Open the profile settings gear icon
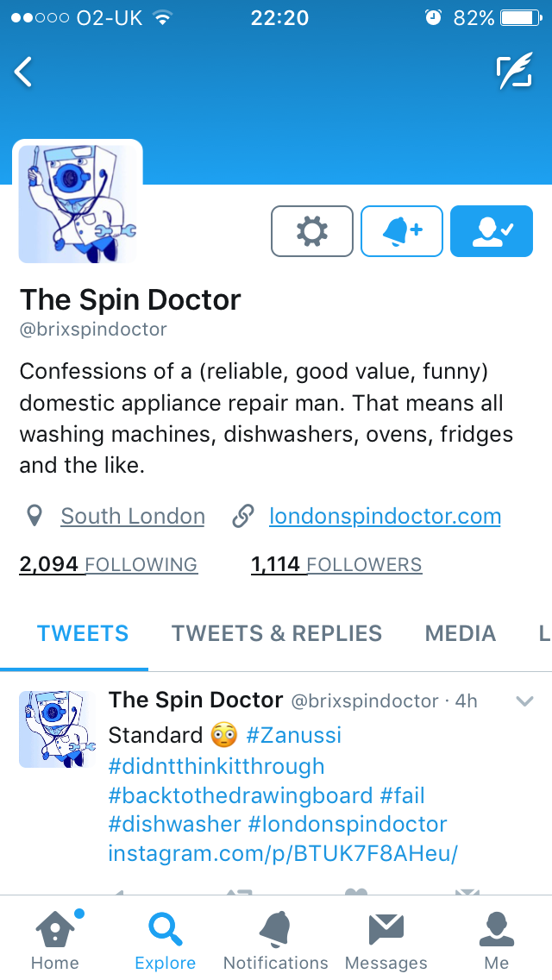Viewport: 552px width, 980px height. [x=312, y=231]
